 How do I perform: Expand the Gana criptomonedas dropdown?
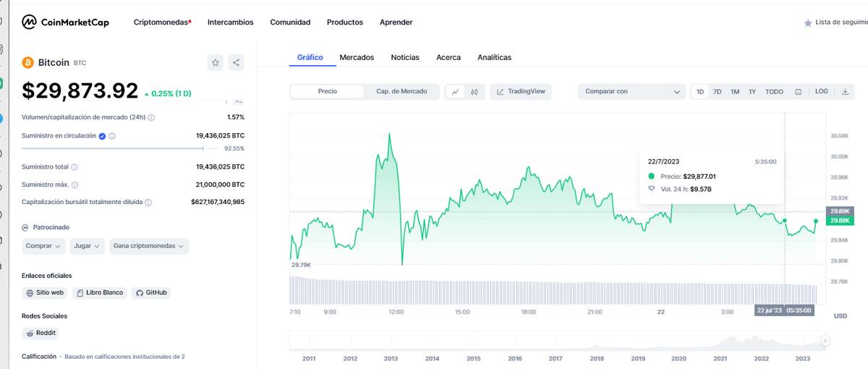click(149, 246)
